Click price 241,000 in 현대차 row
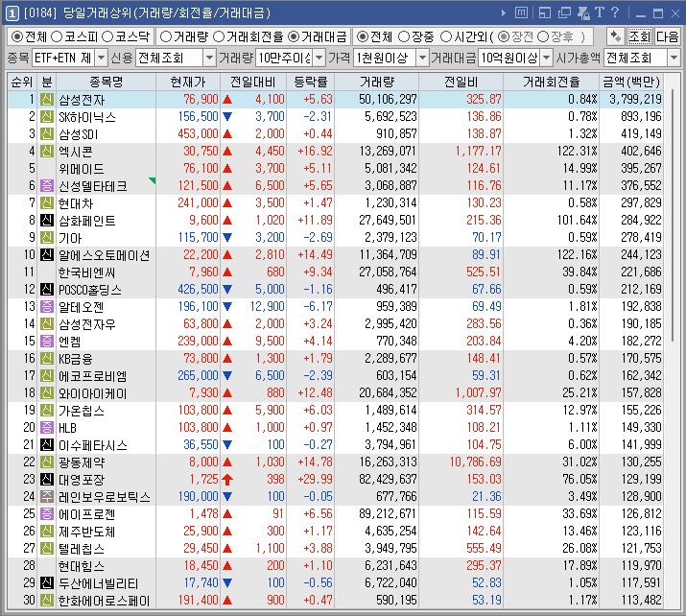The width and height of the screenshot is (686, 616). coord(198,203)
